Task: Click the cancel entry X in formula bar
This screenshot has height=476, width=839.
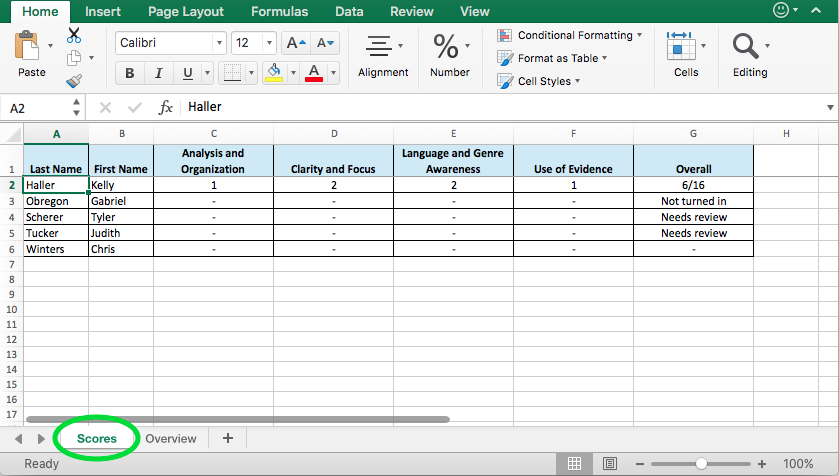Action: 105,108
